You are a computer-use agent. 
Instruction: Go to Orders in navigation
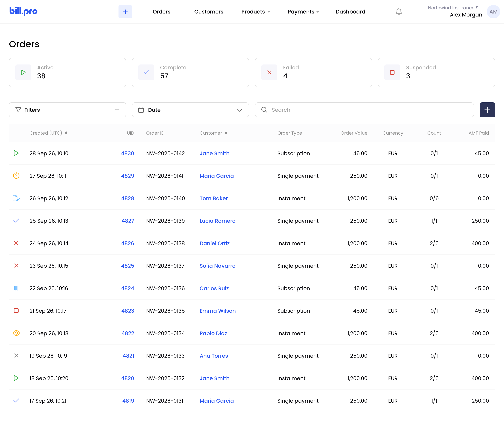[x=161, y=12]
